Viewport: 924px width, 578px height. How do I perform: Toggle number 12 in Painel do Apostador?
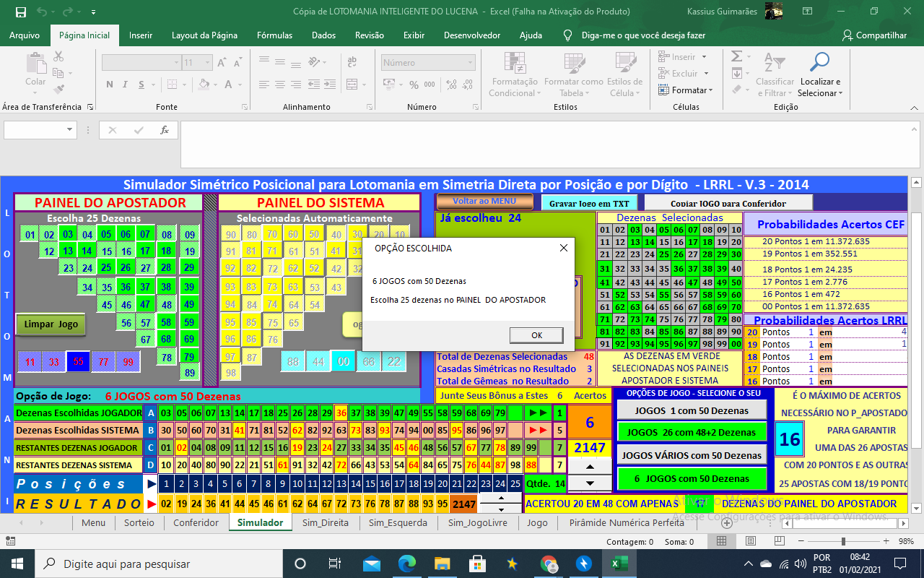[49, 251]
